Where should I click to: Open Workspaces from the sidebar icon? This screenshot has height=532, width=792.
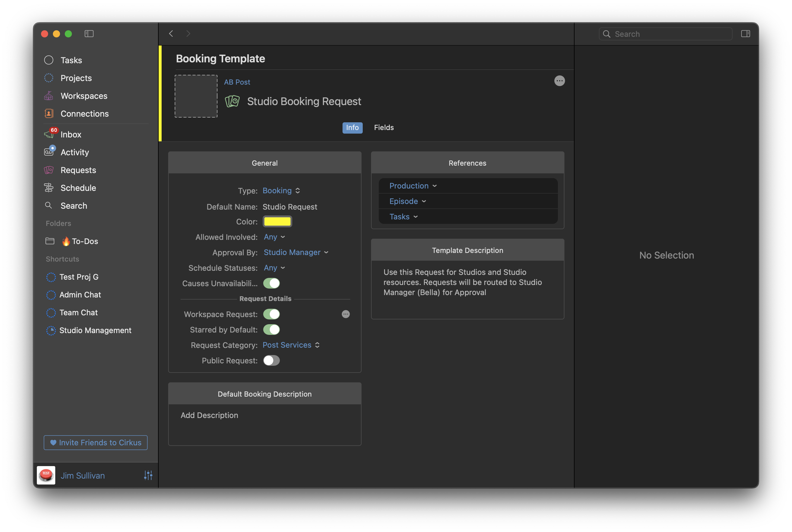coord(48,96)
